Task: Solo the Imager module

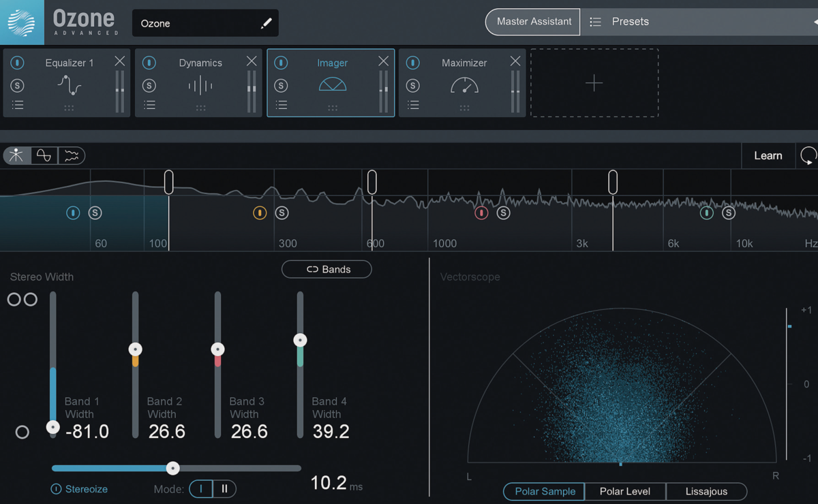Action: (x=281, y=85)
